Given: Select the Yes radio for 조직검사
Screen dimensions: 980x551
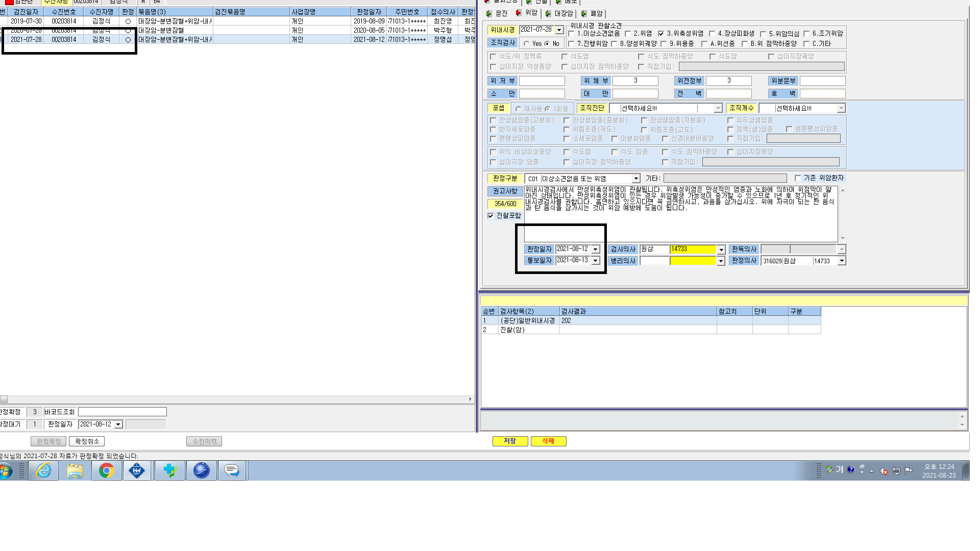Looking at the screenshot, I should point(526,44).
